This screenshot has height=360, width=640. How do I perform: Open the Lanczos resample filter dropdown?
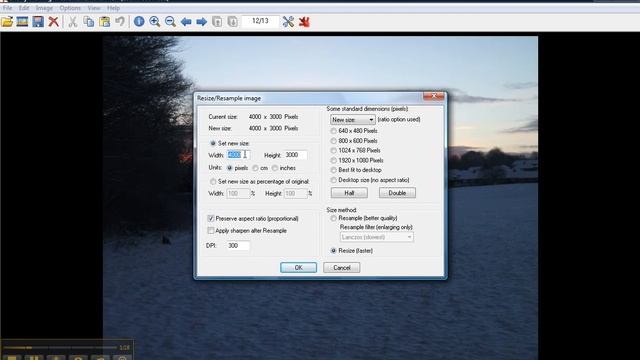pyautogui.click(x=376, y=237)
